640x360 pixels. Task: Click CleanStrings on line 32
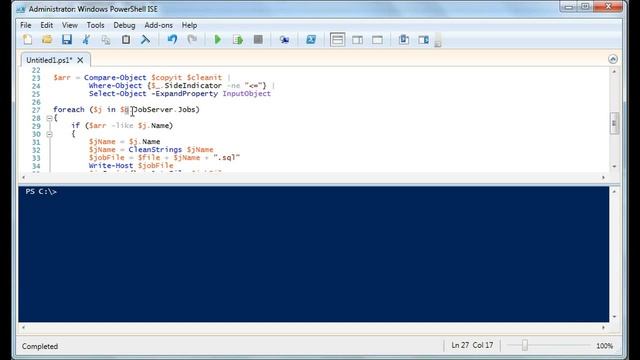[155, 149]
